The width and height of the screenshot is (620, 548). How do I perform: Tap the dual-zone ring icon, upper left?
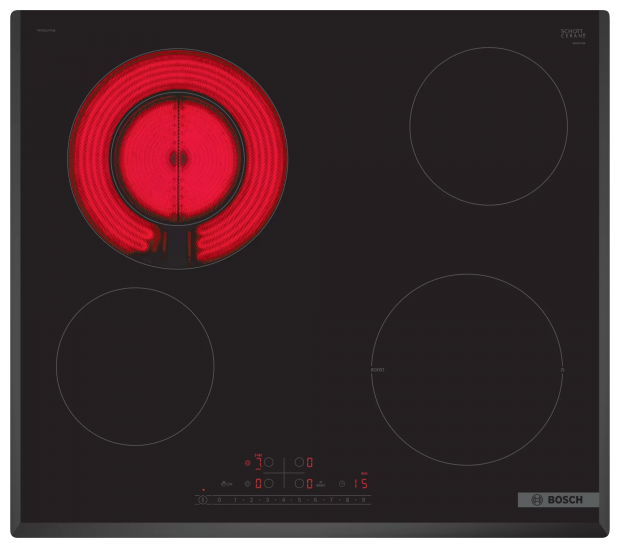(248, 463)
